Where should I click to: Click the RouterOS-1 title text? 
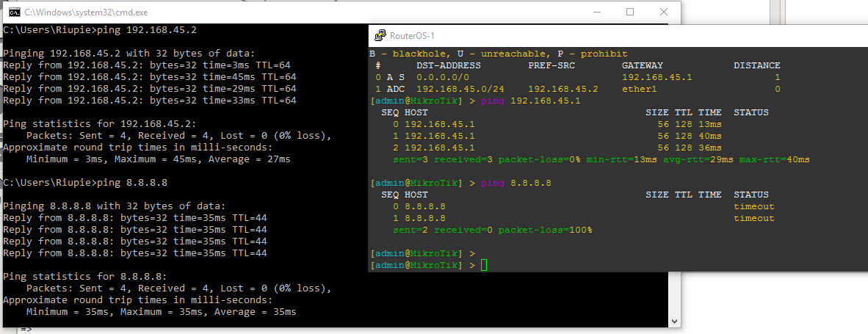413,36
